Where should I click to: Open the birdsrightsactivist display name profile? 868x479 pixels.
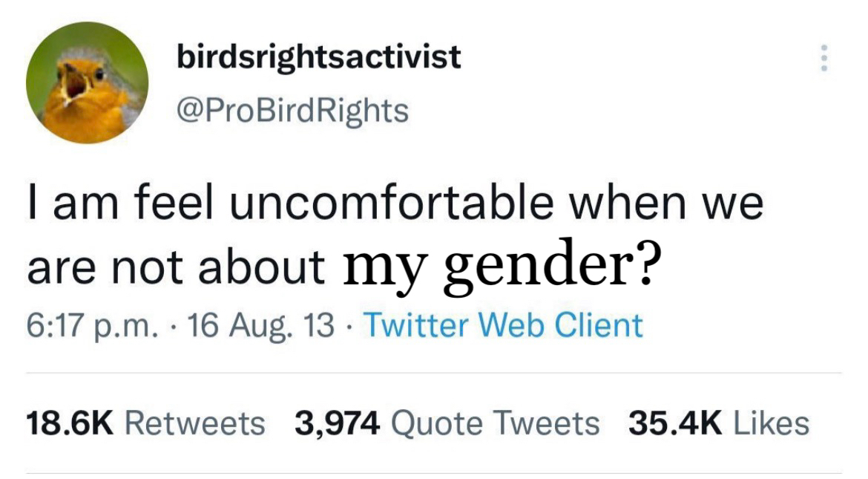[318, 57]
